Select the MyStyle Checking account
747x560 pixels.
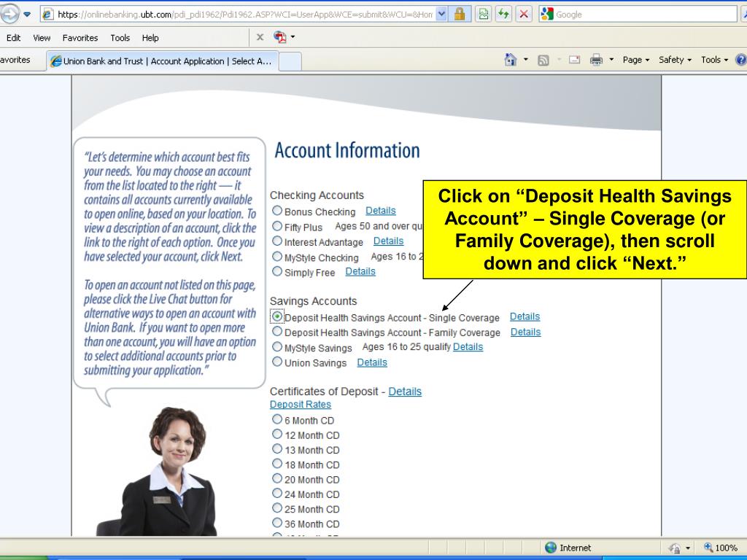pos(276,257)
